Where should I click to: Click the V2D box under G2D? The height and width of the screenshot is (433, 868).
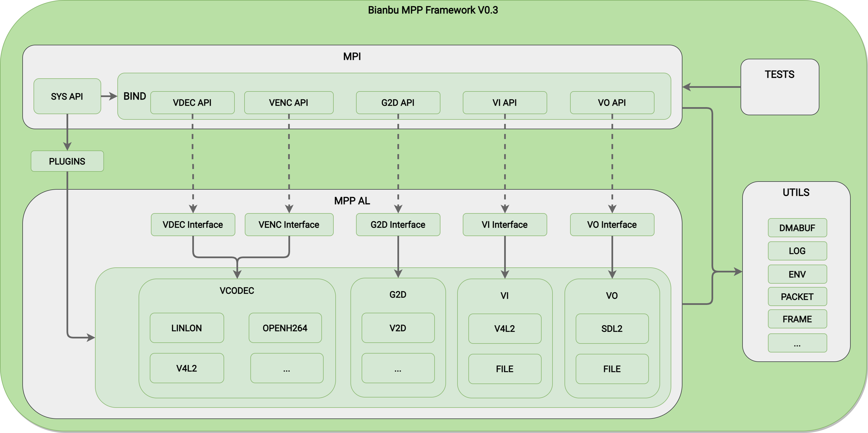pyautogui.click(x=398, y=328)
